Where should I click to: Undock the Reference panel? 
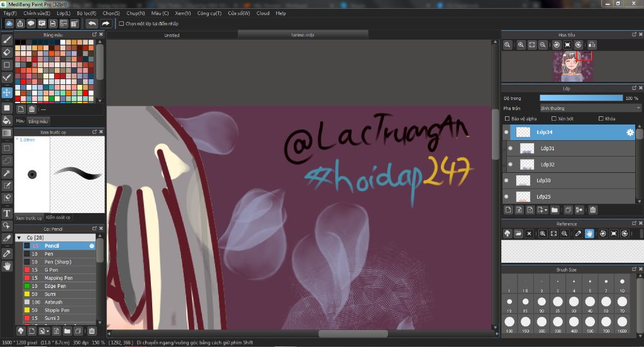click(634, 223)
